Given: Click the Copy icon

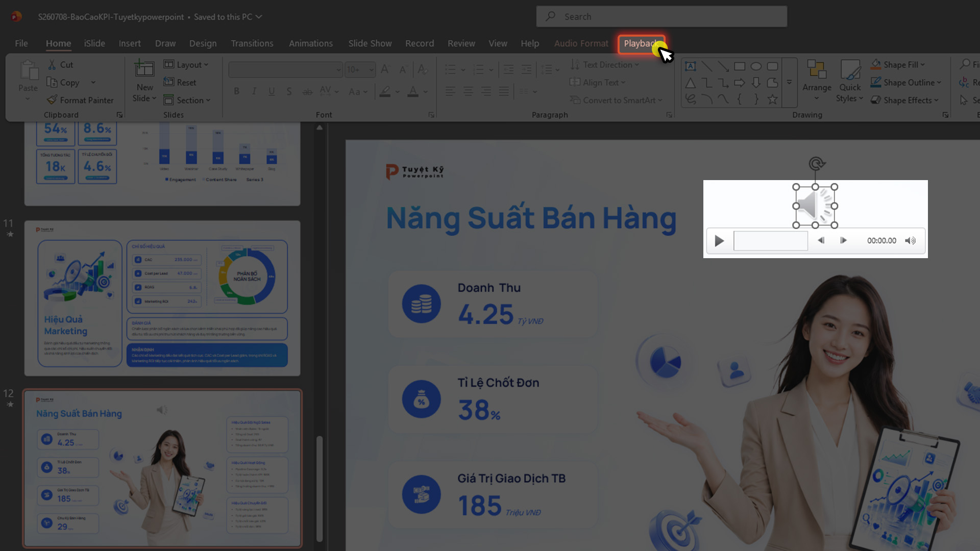Looking at the screenshot, I should (x=52, y=82).
